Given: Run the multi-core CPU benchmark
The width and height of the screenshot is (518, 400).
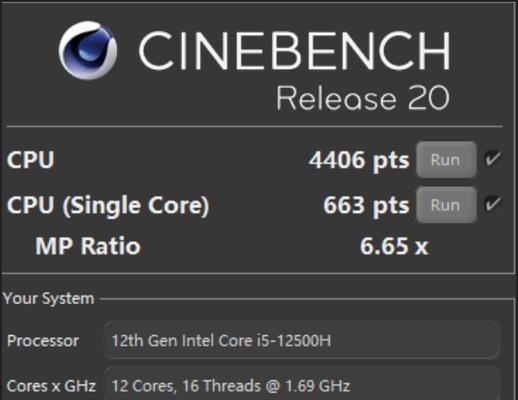Looking at the screenshot, I should click(446, 160).
